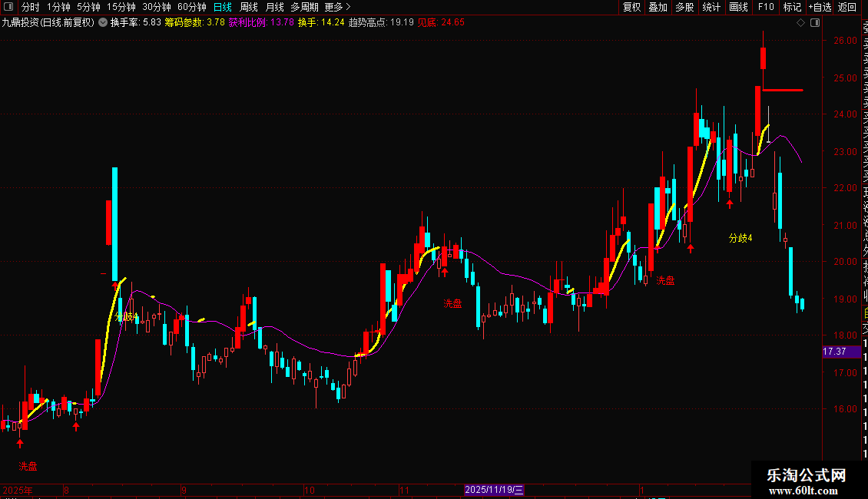The image size is (868, 499).
Task: Click the yellow 分歧4 label under the late-series candles
Action: (740, 238)
